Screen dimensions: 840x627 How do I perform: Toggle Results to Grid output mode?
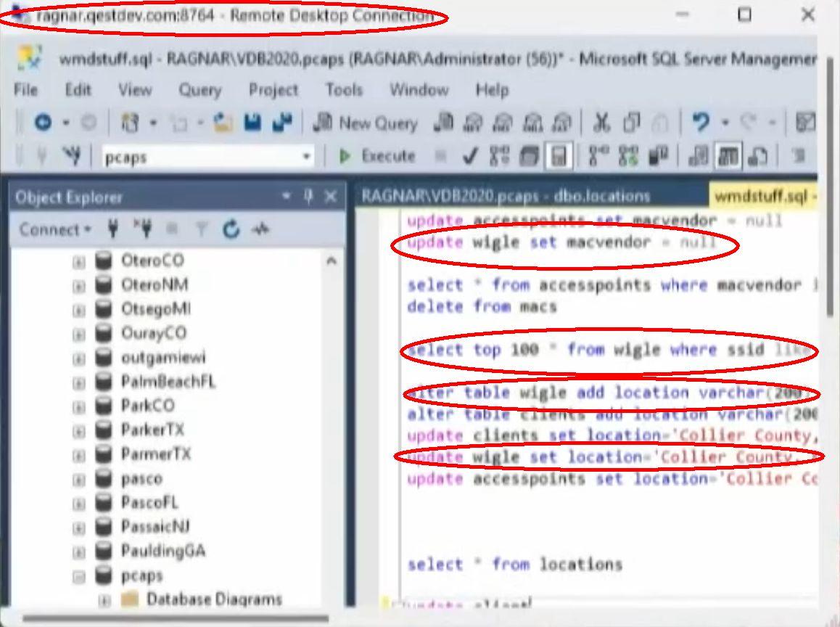pos(728,156)
